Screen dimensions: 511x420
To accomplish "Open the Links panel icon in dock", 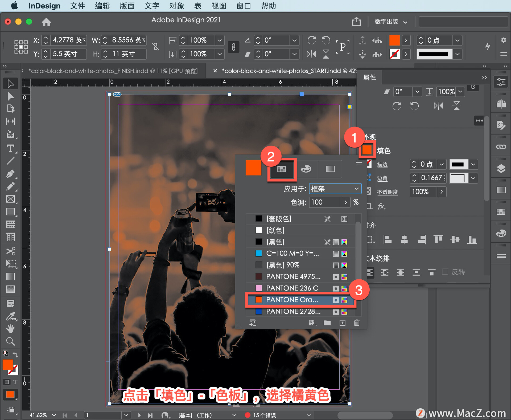I will pos(501,147).
